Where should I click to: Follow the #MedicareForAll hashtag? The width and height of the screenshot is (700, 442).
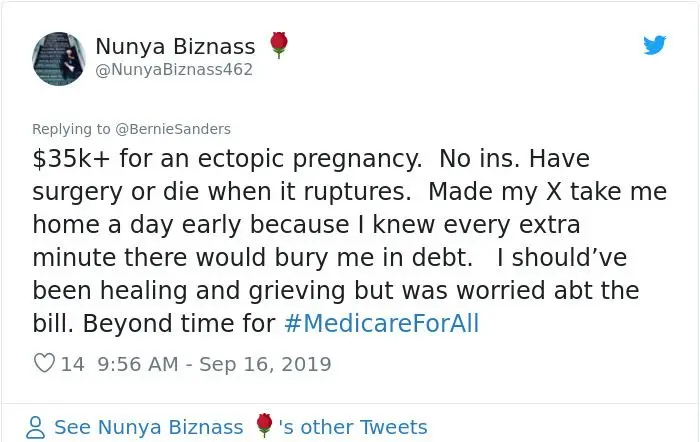(382, 324)
